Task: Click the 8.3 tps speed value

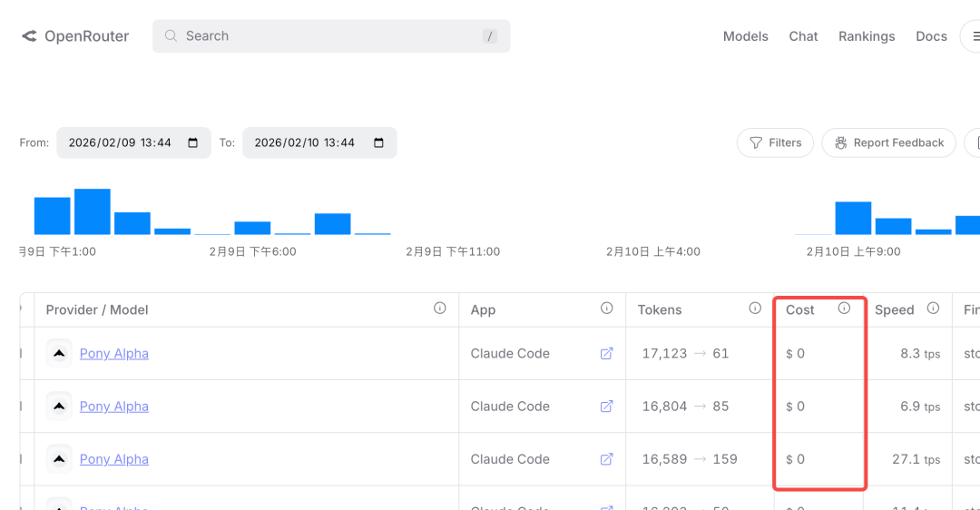Action: pyautogui.click(x=920, y=354)
